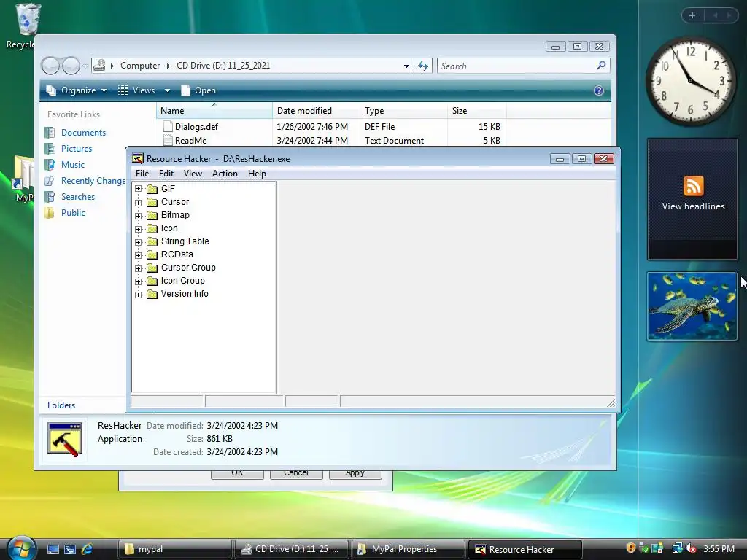The width and height of the screenshot is (747, 560).
Task: Open Organize menu in Explorer window
Action: coord(76,90)
